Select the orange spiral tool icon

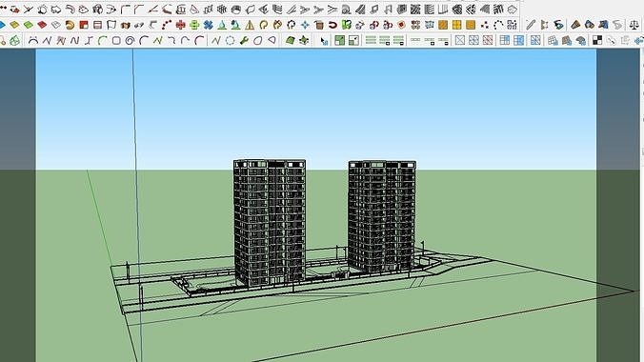point(70,25)
